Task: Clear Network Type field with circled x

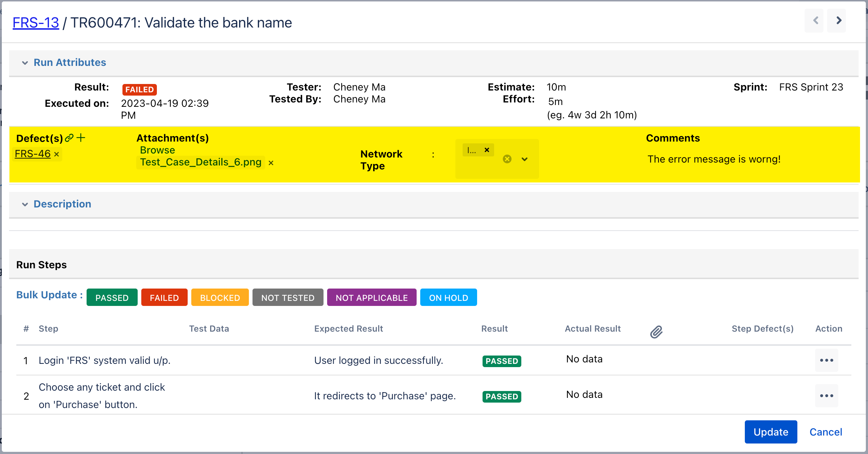Action: coord(507,159)
